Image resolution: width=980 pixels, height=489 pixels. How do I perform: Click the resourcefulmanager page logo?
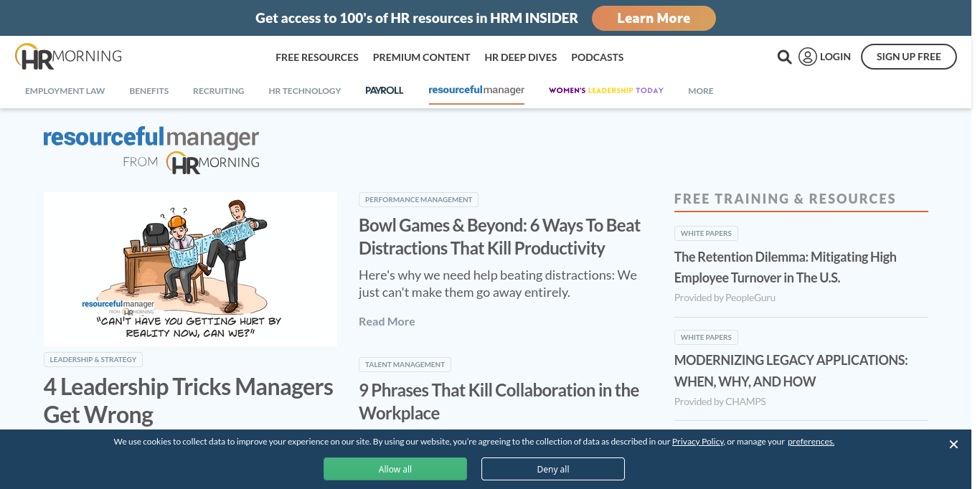point(151,150)
